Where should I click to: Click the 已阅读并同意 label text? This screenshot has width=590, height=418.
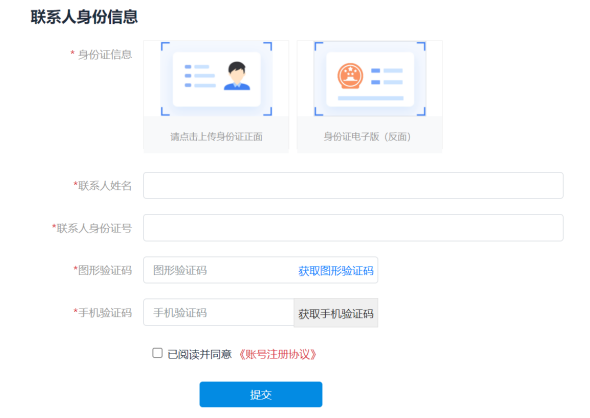pos(199,354)
